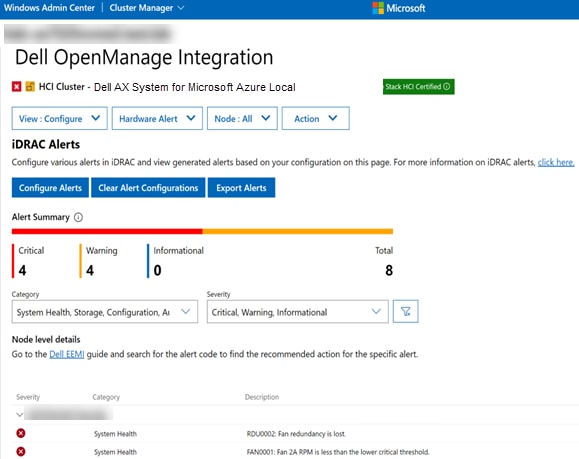Click Clear Alert Configurations button
The width and height of the screenshot is (579, 459).
coord(148,188)
